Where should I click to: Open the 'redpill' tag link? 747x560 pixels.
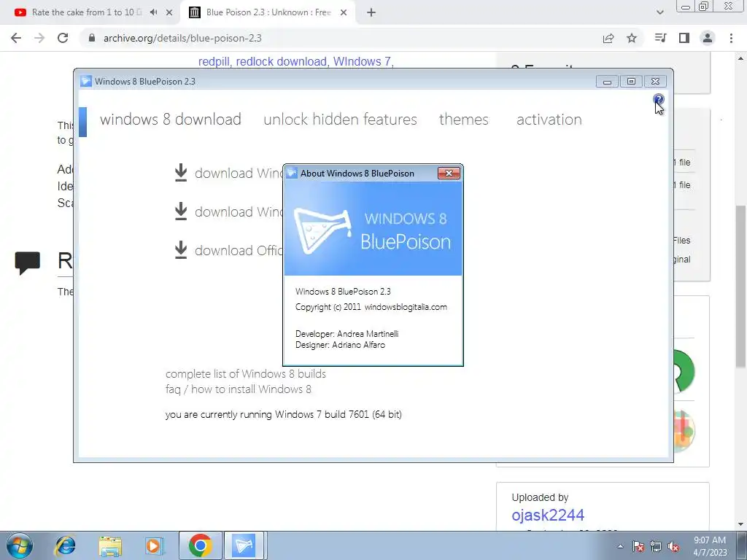[x=214, y=62]
